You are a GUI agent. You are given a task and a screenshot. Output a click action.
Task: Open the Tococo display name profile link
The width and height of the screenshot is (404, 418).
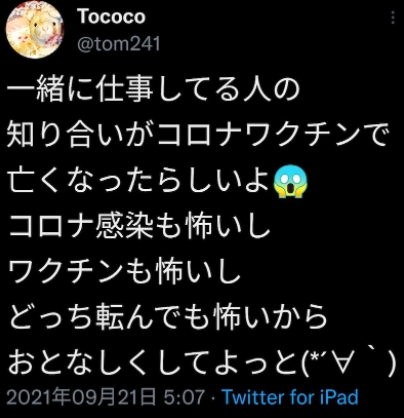pyautogui.click(x=111, y=17)
